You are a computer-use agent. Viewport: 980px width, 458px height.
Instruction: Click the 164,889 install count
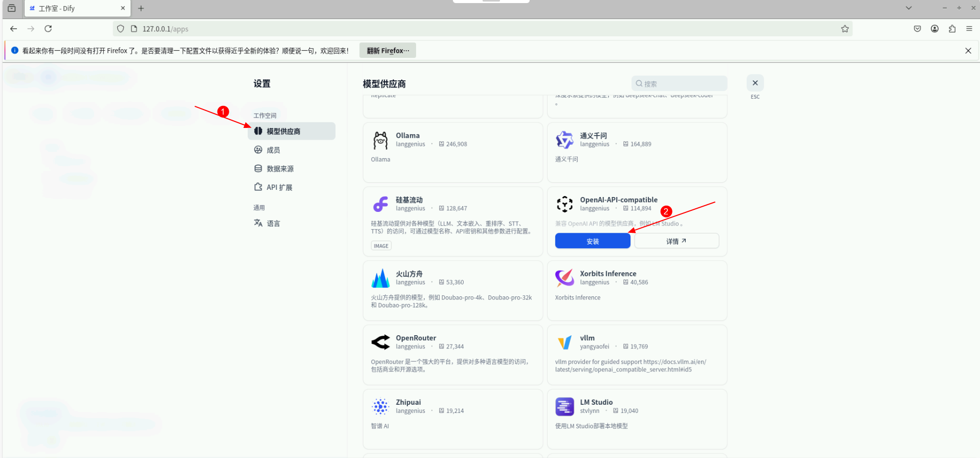point(641,144)
